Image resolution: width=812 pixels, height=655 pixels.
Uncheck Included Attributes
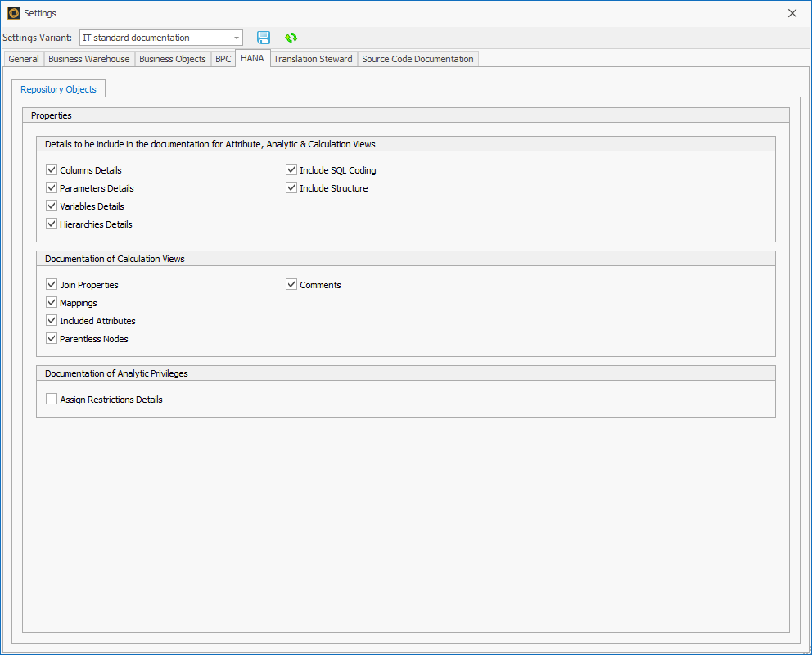52,320
